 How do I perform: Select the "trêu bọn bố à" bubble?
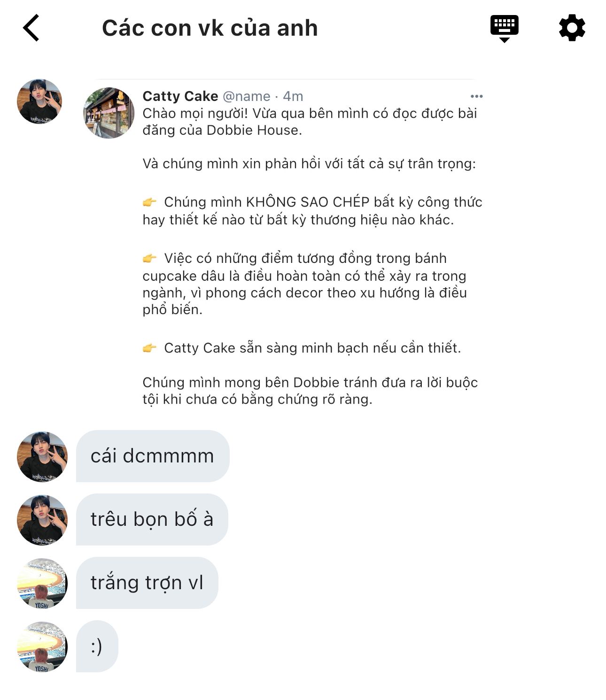click(152, 519)
